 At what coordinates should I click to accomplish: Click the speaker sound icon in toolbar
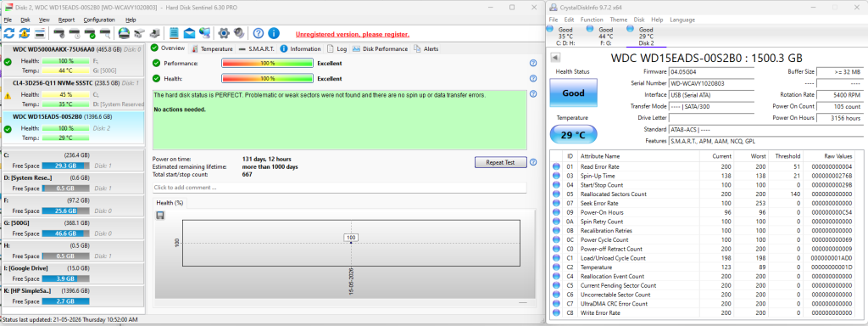(x=239, y=33)
